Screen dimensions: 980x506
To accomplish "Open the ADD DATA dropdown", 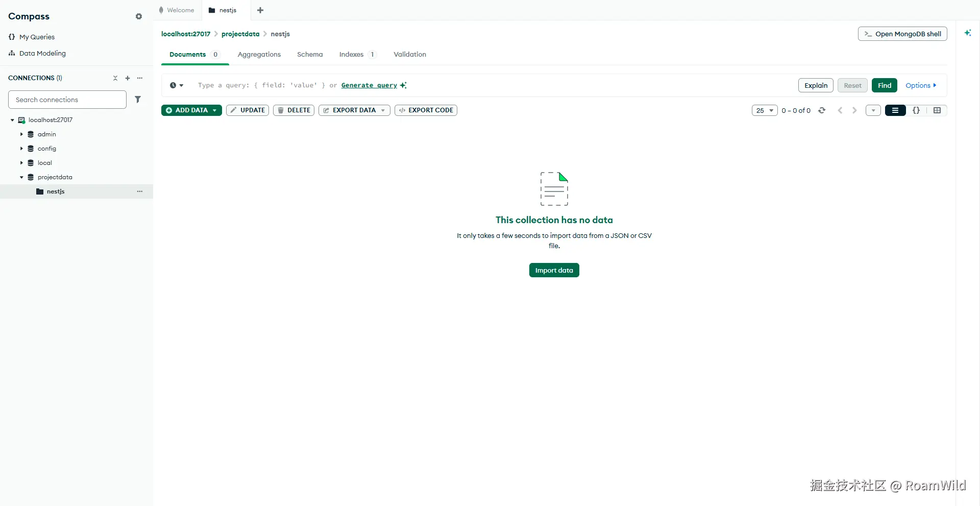I will (x=191, y=110).
